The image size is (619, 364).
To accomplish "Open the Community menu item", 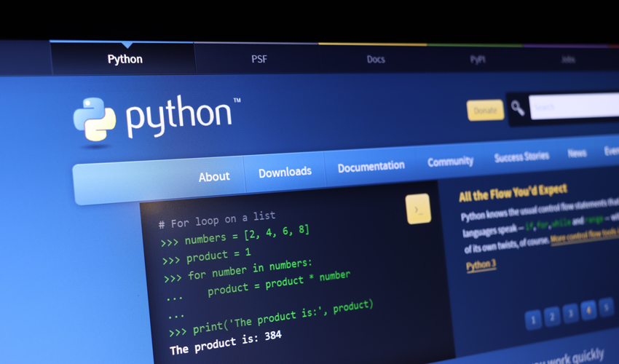I will [450, 162].
